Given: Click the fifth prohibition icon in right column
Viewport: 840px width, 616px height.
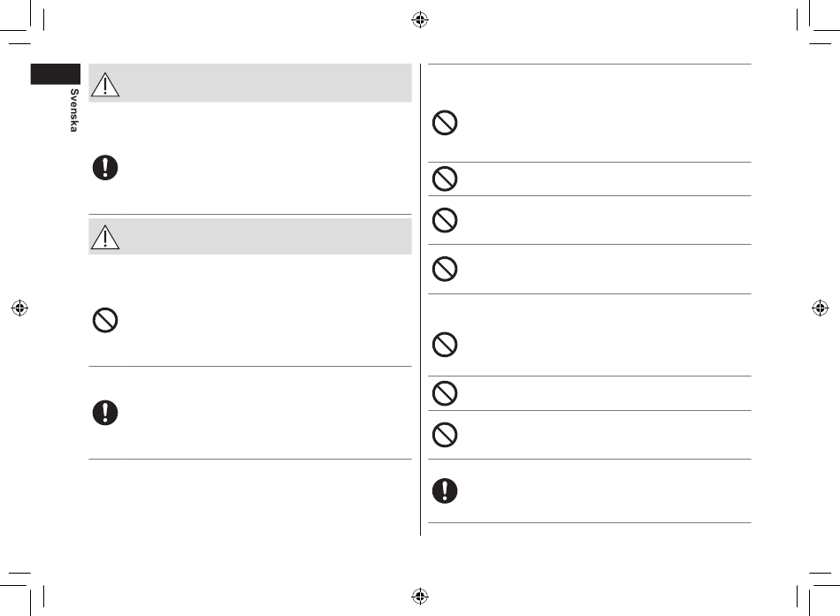Looking at the screenshot, I should (445, 345).
